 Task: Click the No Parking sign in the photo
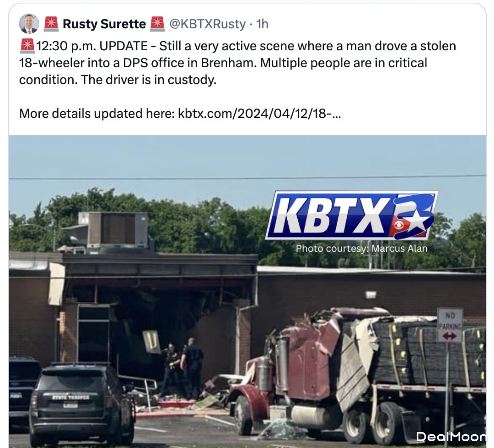click(x=450, y=325)
